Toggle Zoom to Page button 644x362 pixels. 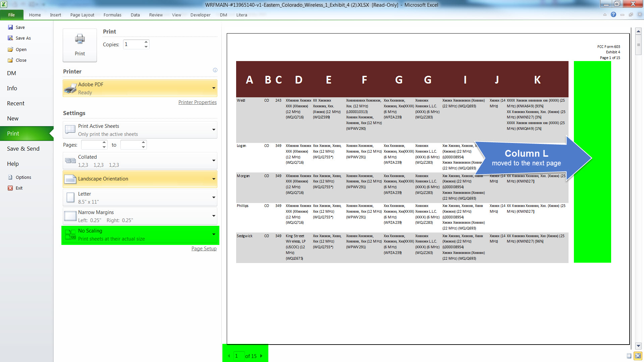pyautogui.click(x=638, y=356)
